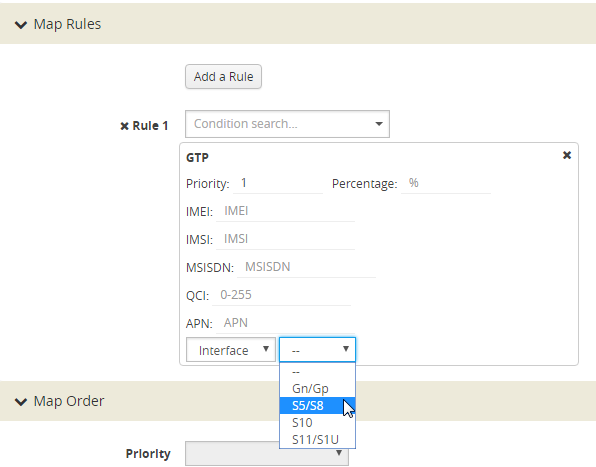Viewport: 596px width, 467px height.
Task: Choose the S10 interface option
Action: (x=317, y=423)
